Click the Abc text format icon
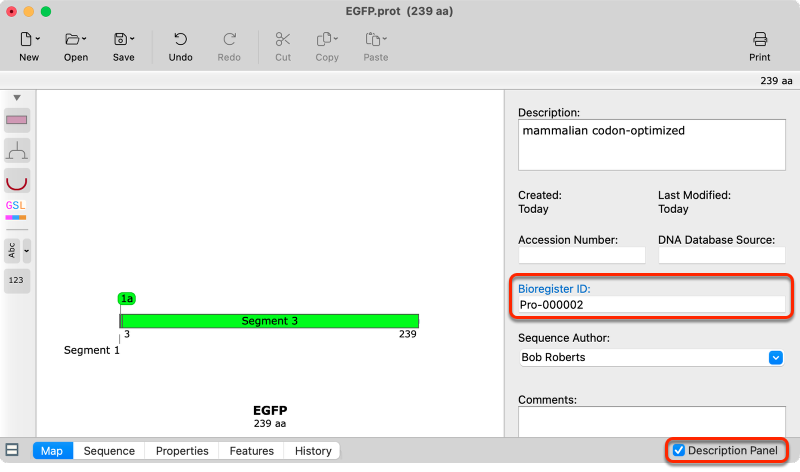Screen dimensions: 800x472 point(12,251)
